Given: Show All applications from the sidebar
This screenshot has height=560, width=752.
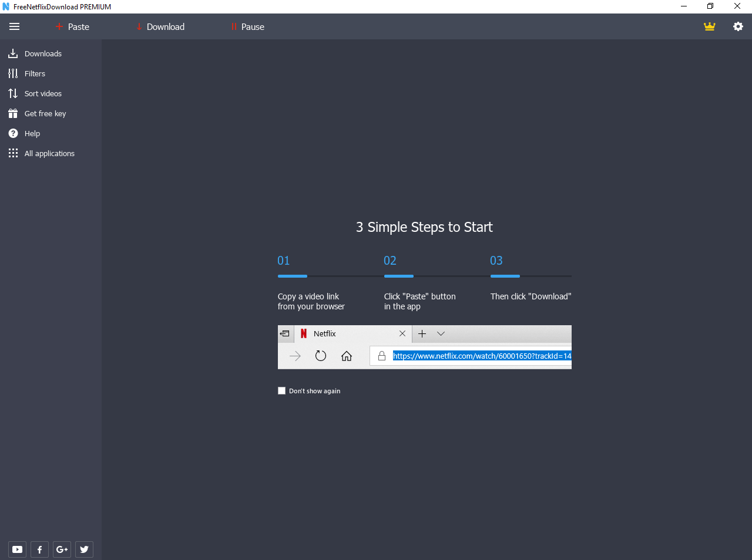Looking at the screenshot, I should [49, 154].
